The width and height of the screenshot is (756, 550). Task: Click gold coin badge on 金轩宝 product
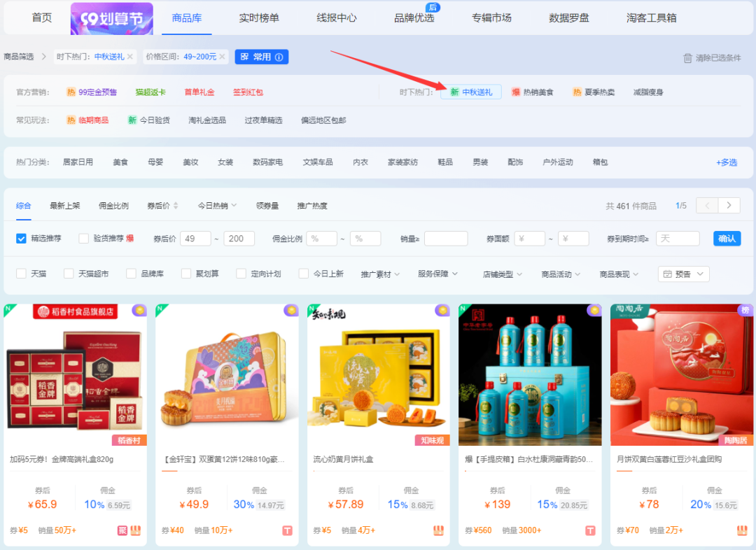pos(291,310)
